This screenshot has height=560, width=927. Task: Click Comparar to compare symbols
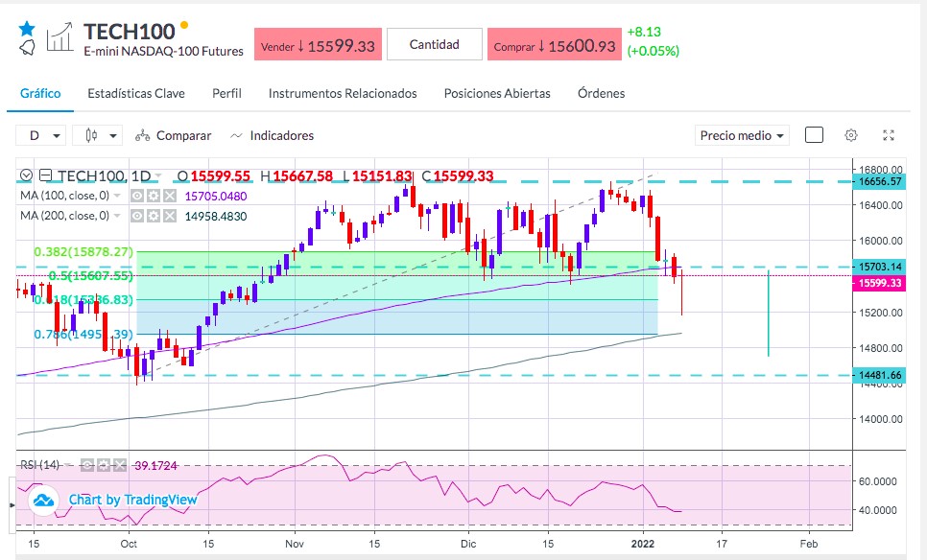tap(174, 136)
